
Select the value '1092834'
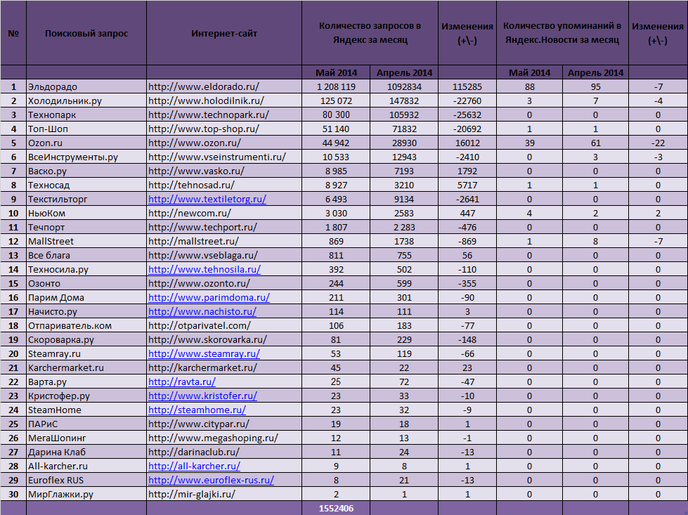pyautogui.click(x=404, y=87)
